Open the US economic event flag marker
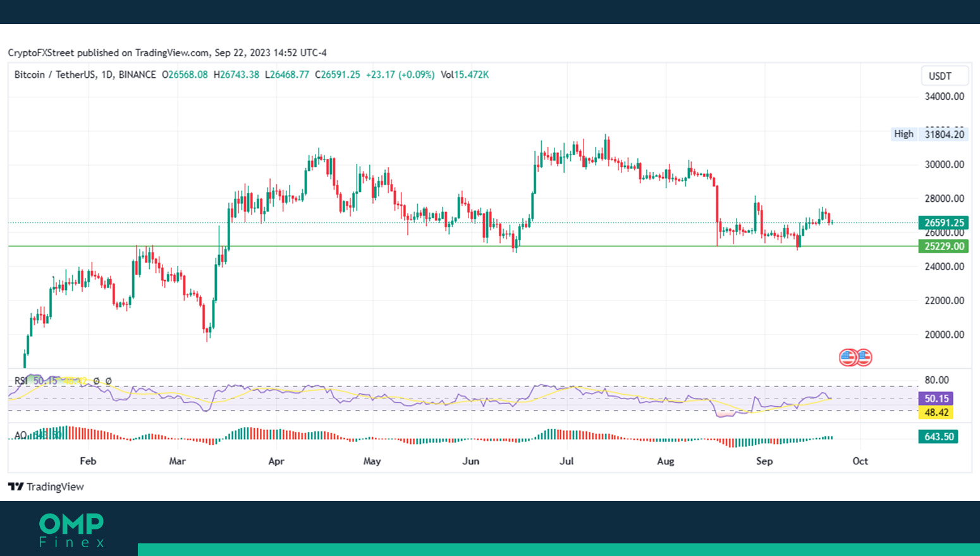 (855, 357)
